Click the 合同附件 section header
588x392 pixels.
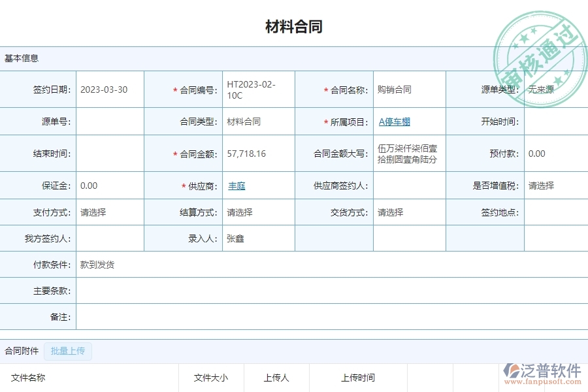point(20,350)
